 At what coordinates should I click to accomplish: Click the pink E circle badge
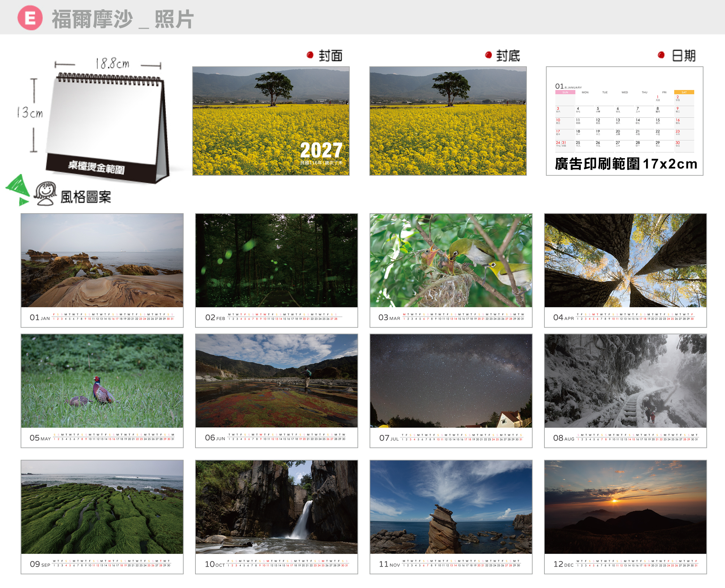(x=30, y=18)
